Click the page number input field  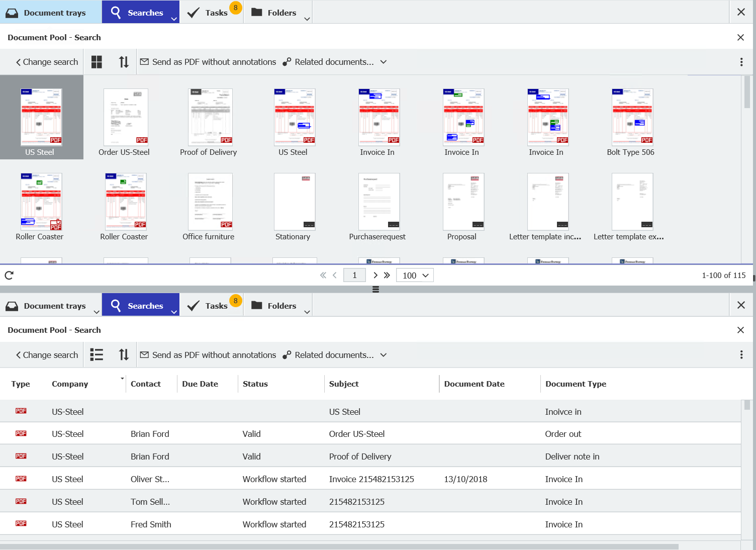(354, 275)
